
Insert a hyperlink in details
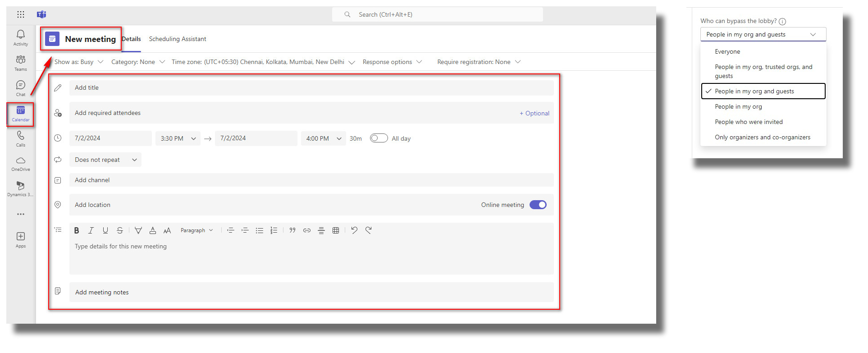pyautogui.click(x=307, y=230)
